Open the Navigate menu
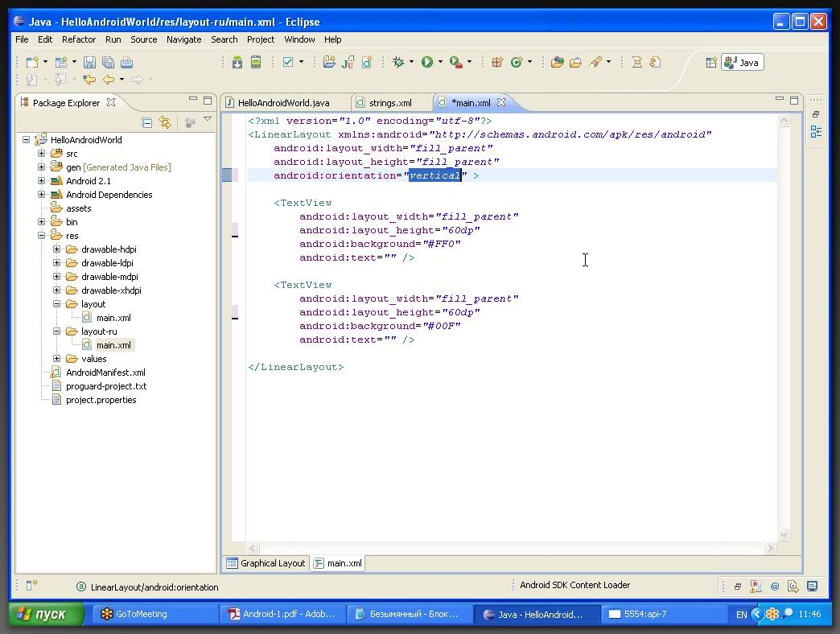840x634 pixels. (183, 39)
